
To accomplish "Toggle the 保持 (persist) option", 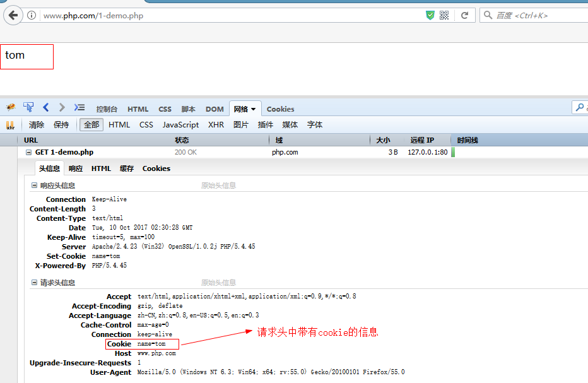I will [x=61, y=125].
